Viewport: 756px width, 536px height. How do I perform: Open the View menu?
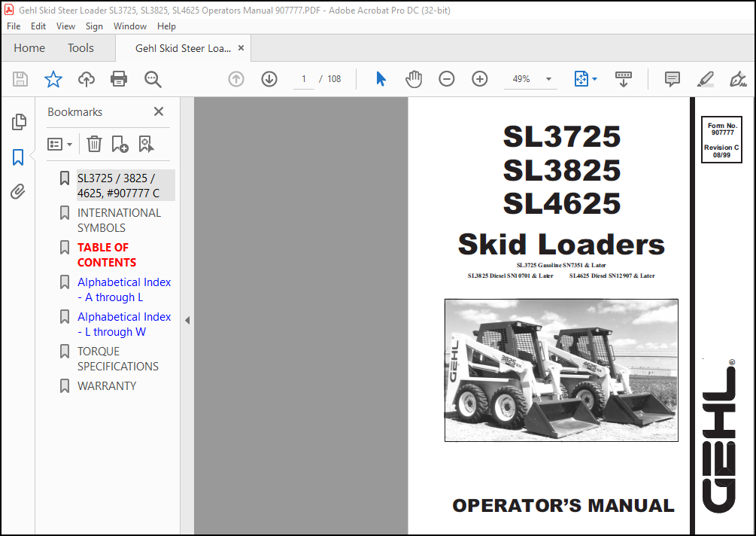[x=65, y=26]
